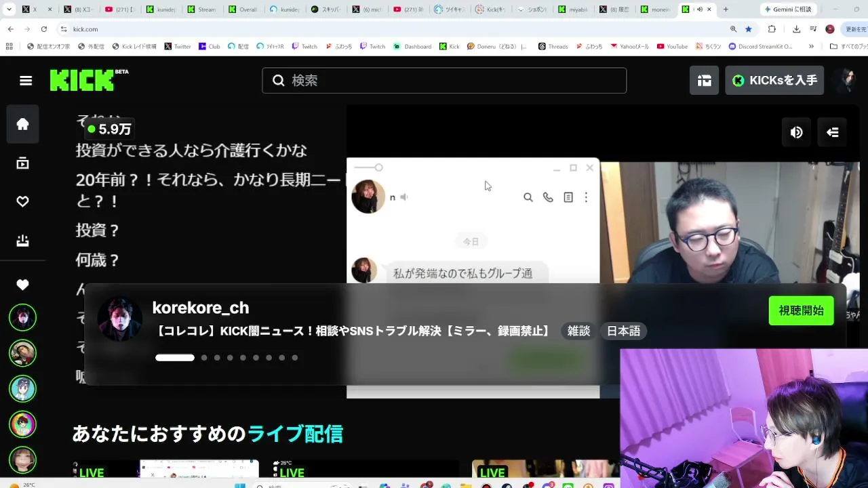Open followed channel with blue cap avatar

23,388
